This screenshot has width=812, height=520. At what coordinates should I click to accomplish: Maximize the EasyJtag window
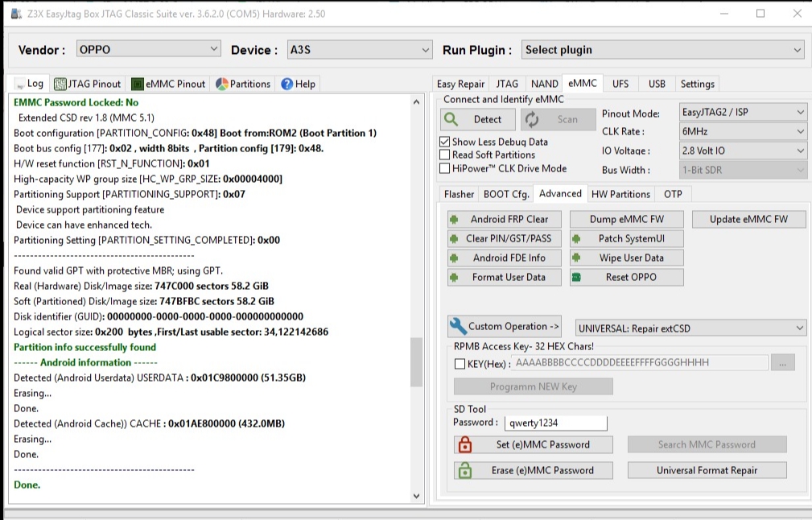pyautogui.click(x=760, y=14)
